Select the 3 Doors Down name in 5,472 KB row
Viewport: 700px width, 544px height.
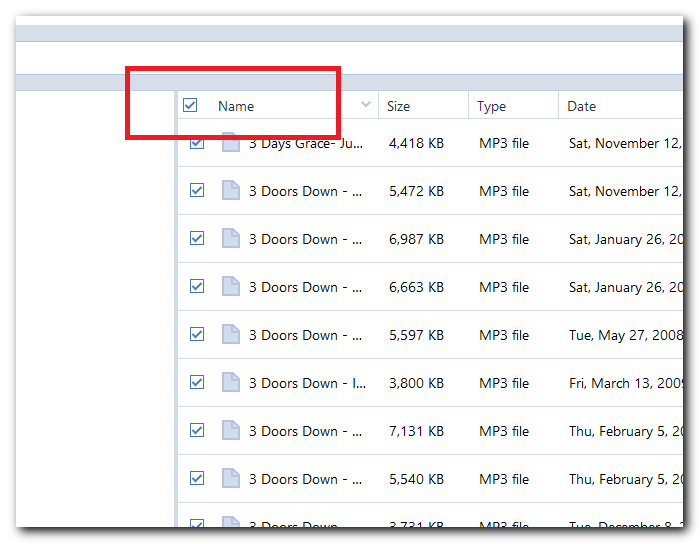[305, 191]
